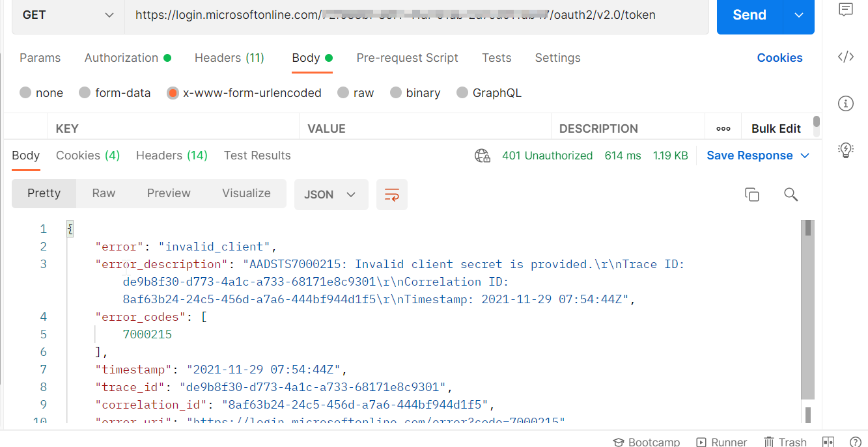Select the GraphQL body type
The width and height of the screenshot is (868, 447).
pos(489,93)
